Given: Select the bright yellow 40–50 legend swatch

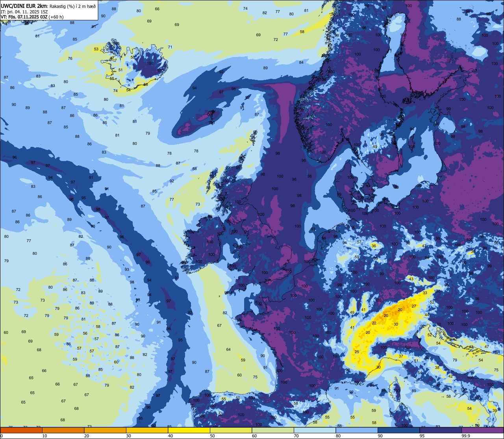Looking at the screenshot, I should pos(189,430).
